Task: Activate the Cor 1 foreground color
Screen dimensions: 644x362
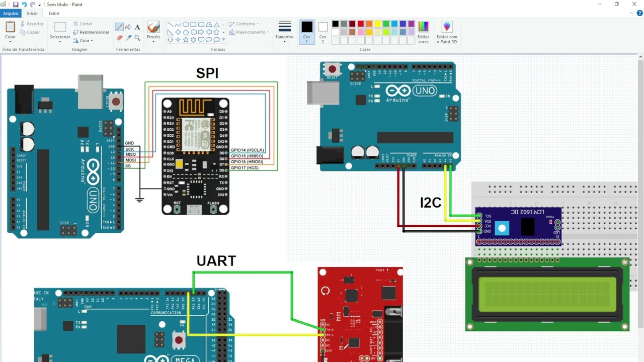Action: (307, 32)
